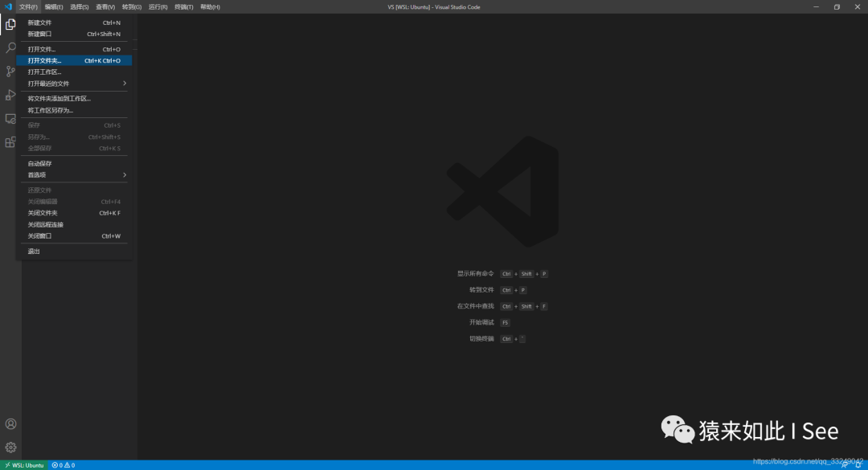The width and height of the screenshot is (868, 470).
Task: Open the Explorer view in activity bar
Action: (10, 24)
